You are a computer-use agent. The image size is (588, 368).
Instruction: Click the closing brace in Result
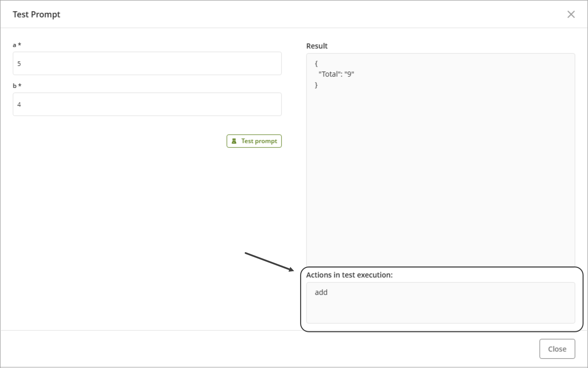coord(316,85)
